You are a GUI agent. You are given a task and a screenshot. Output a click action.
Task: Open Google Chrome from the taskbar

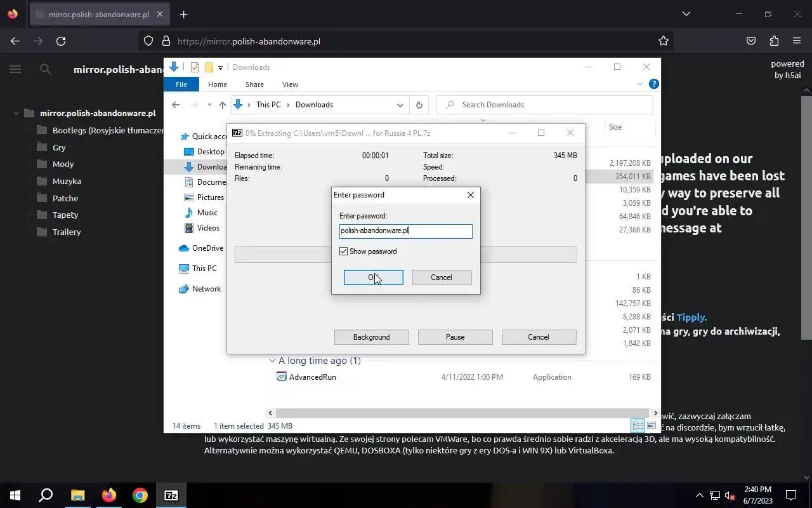coord(140,495)
